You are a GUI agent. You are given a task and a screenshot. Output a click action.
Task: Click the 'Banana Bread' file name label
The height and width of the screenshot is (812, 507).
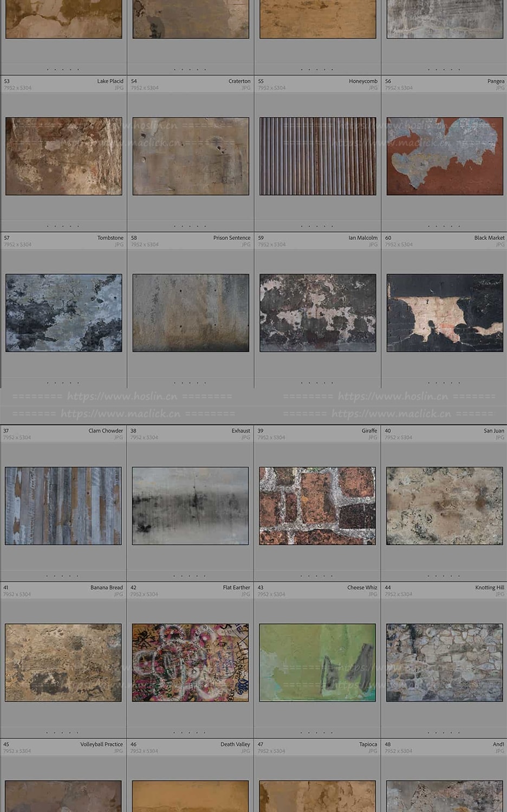(x=107, y=588)
